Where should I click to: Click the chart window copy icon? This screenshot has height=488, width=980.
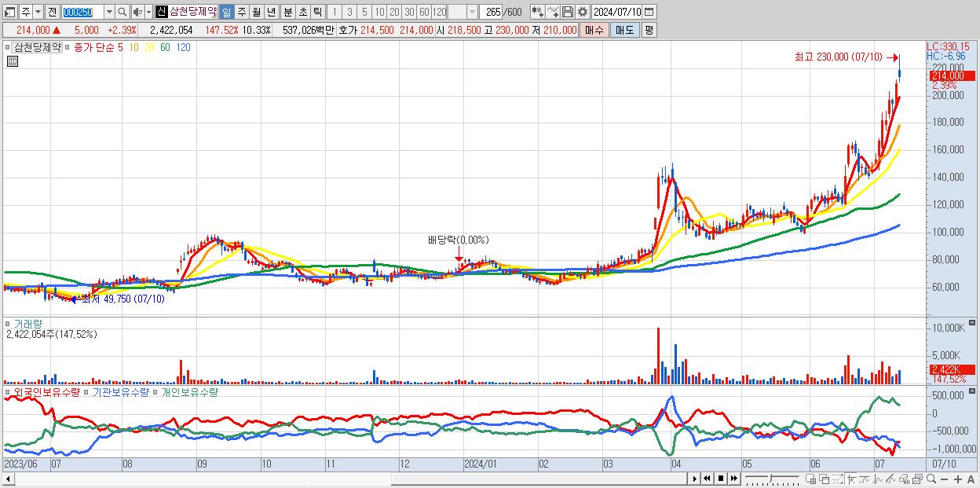(917, 479)
